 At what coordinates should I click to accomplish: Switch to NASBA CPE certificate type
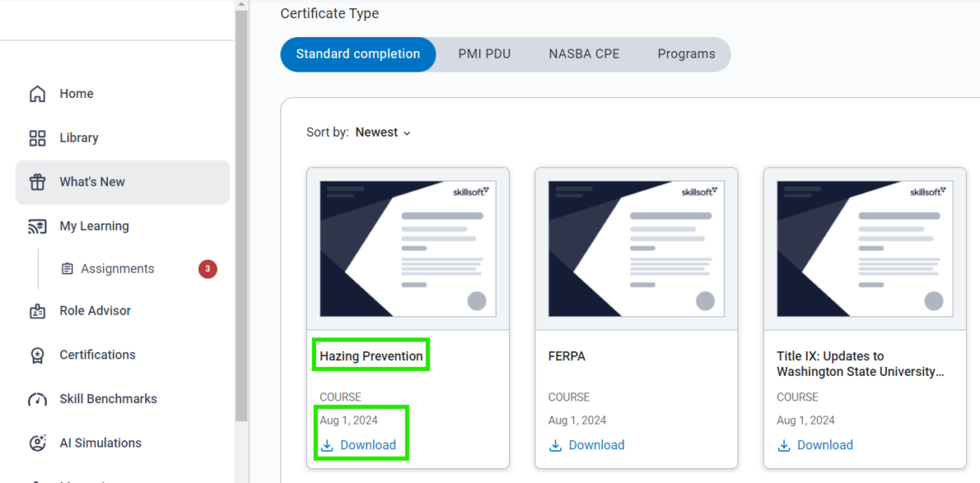[x=584, y=54]
